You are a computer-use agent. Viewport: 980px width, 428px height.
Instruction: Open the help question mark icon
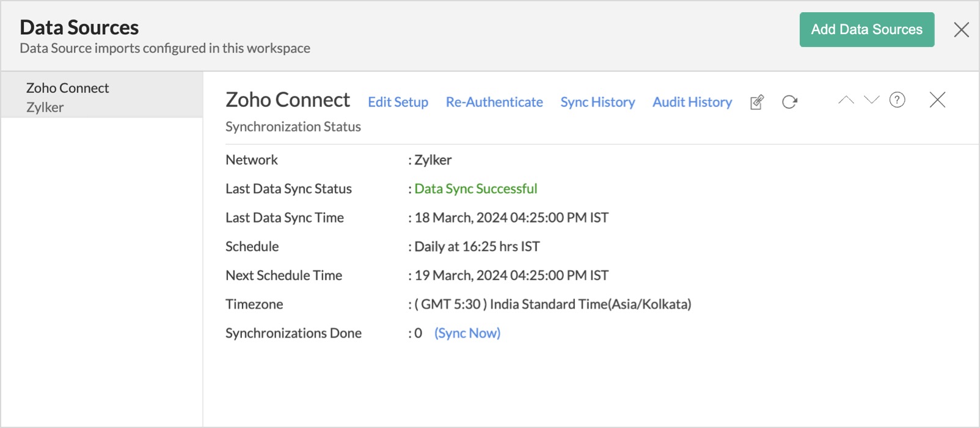(897, 100)
